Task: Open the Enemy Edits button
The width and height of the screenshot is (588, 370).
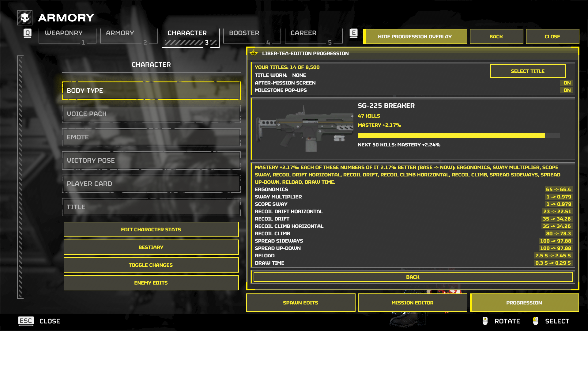Action: [x=151, y=283]
